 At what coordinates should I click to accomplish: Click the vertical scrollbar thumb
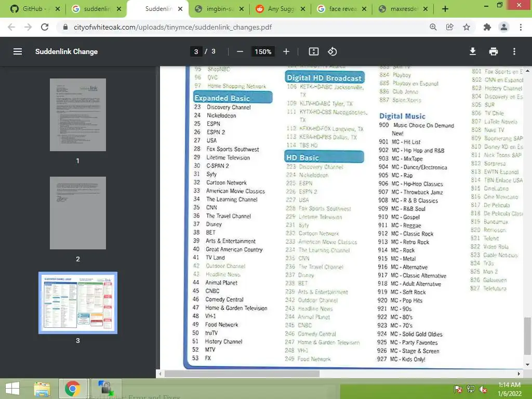pyautogui.click(x=527, y=336)
